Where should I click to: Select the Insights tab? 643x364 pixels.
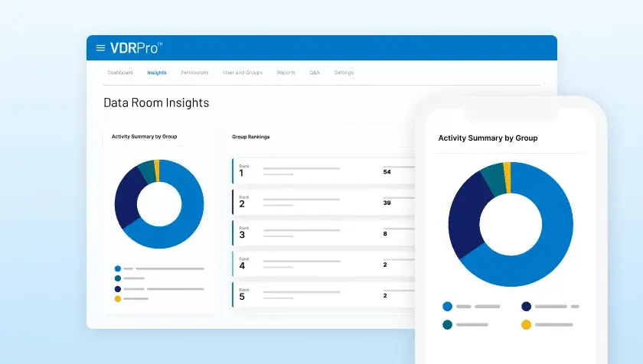coord(157,73)
